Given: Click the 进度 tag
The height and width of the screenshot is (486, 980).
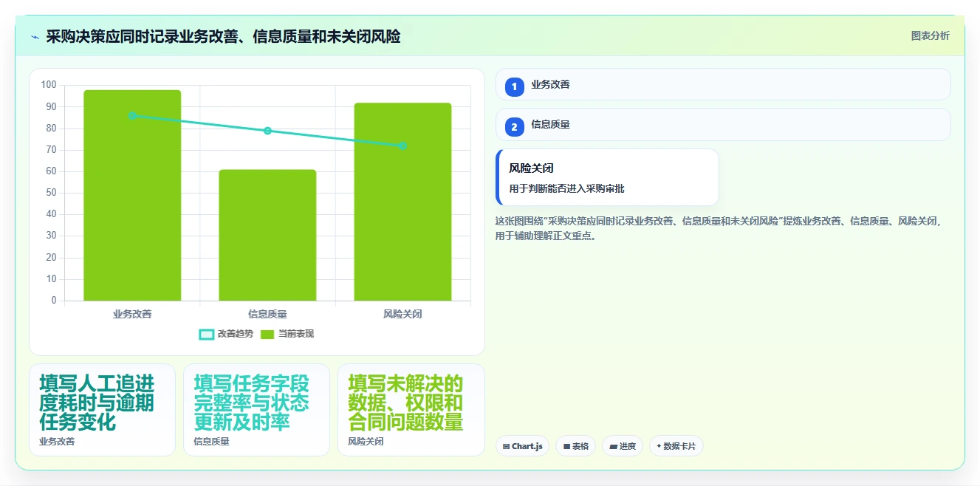Looking at the screenshot, I should [x=623, y=446].
